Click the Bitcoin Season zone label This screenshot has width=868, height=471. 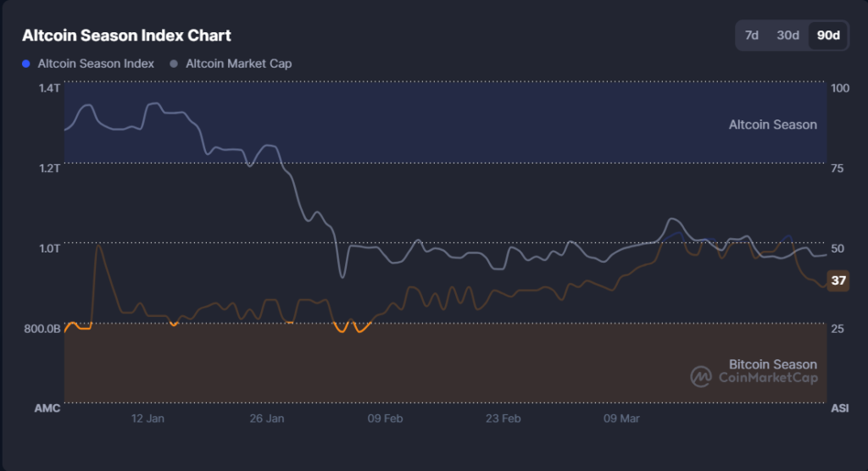point(772,364)
